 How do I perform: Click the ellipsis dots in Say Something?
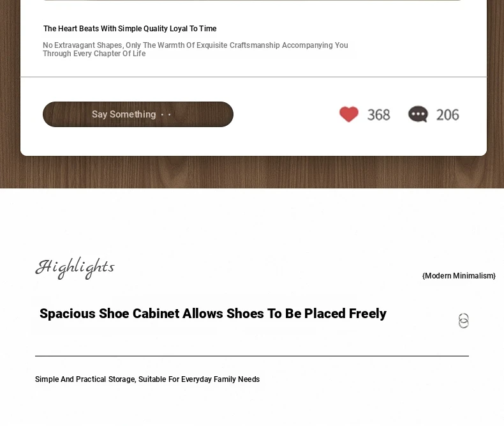coord(166,114)
